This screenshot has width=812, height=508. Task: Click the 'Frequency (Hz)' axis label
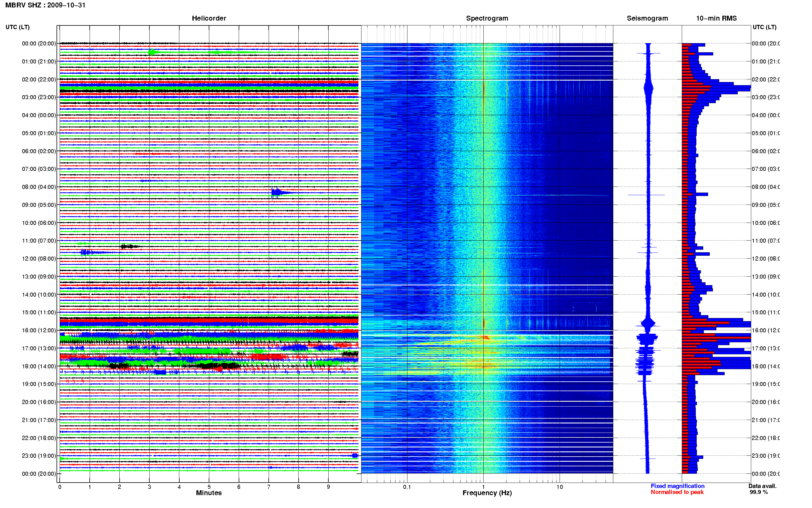pos(487,493)
